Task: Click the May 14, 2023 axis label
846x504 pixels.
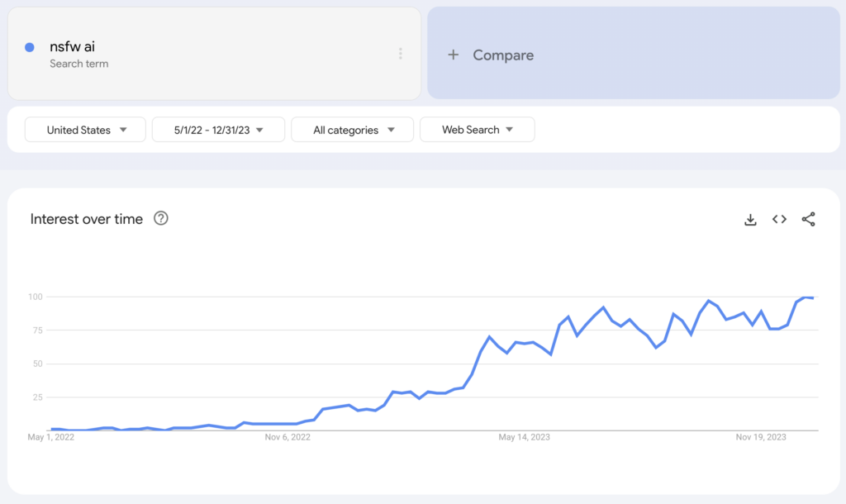Action: point(524,437)
